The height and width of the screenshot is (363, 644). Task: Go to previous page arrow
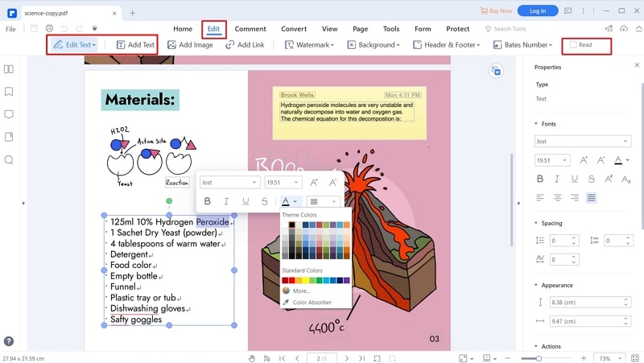coord(297,358)
